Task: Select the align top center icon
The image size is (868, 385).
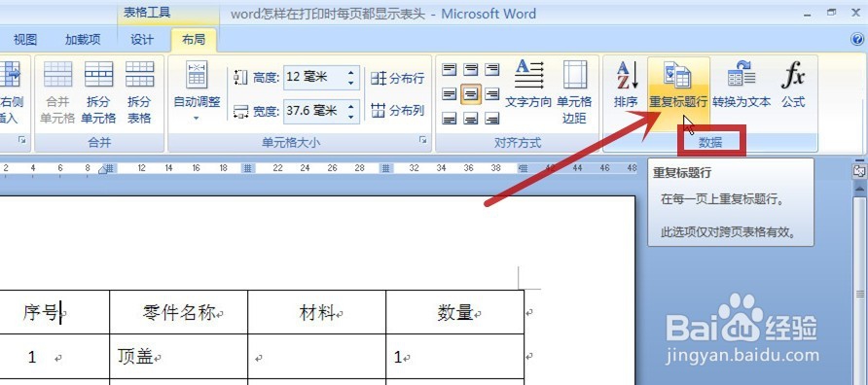Action: (x=471, y=69)
